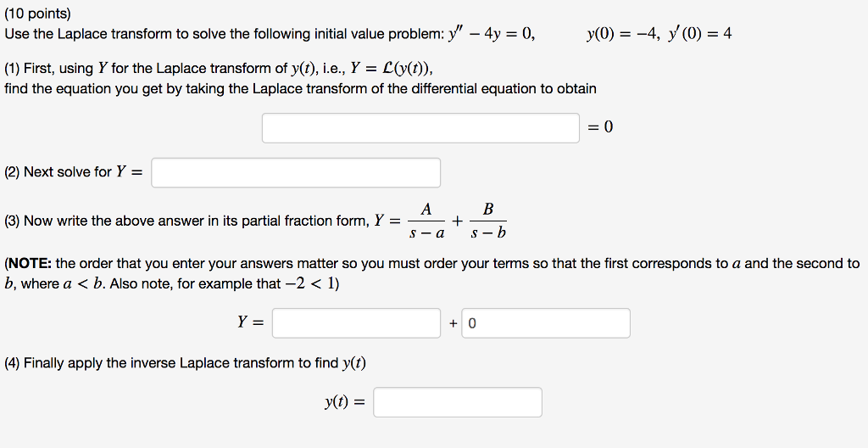
Task: Click the '= 0' label after the first box
Action: 599,127
